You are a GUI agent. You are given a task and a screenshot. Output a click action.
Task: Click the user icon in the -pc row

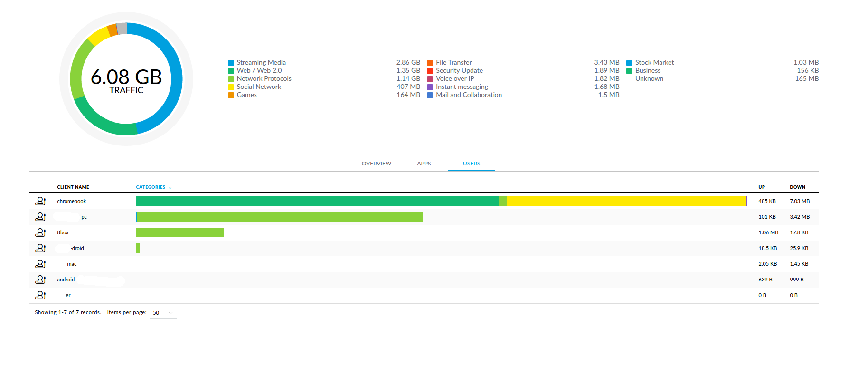click(x=40, y=217)
